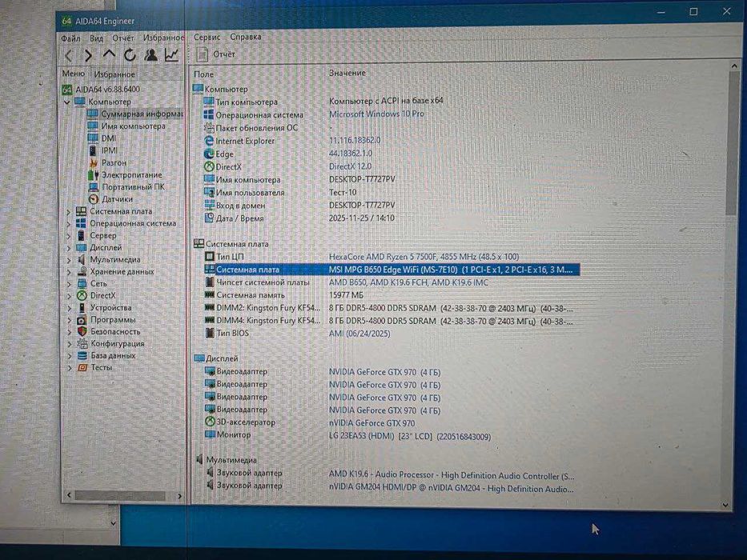The image size is (747, 560).
Task: Click the Безопасность shield icon
Action: click(x=82, y=331)
